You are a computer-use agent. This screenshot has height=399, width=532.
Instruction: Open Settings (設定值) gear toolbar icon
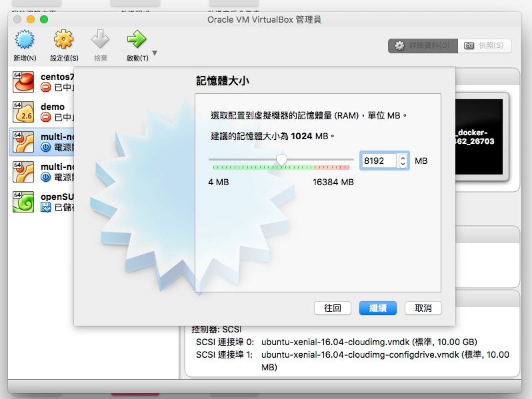pyautogui.click(x=63, y=40)
